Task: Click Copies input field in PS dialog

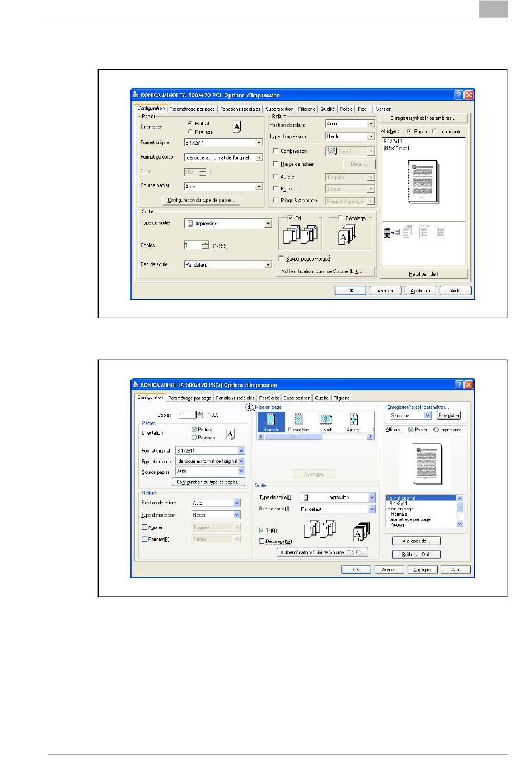Action: (x=187, y=415)
